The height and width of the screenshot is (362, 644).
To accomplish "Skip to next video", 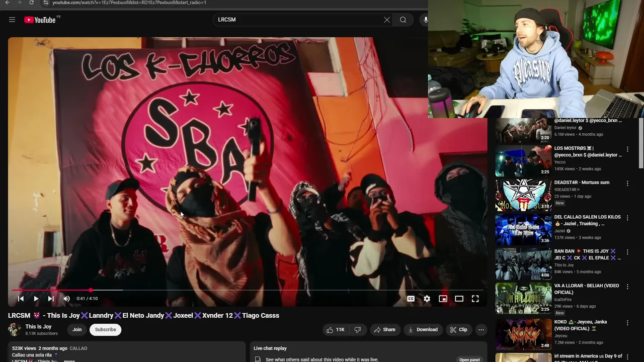I will tap(51, 299).
